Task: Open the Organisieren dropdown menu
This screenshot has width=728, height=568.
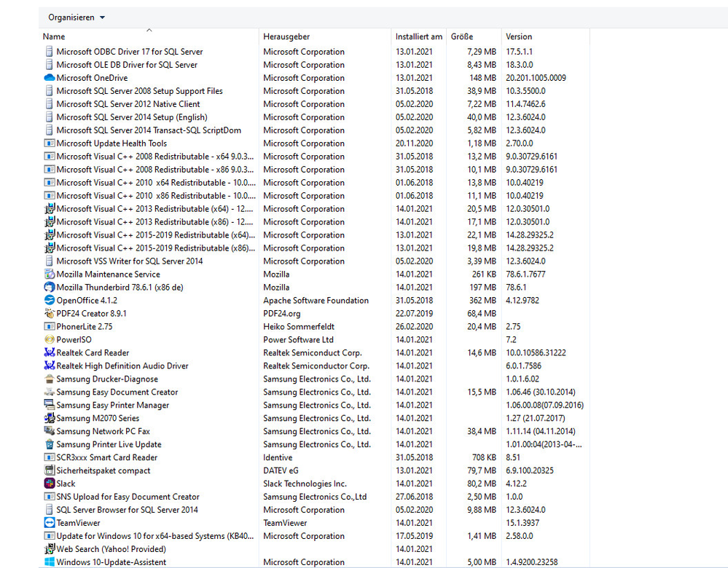Action: pos(77,17)
